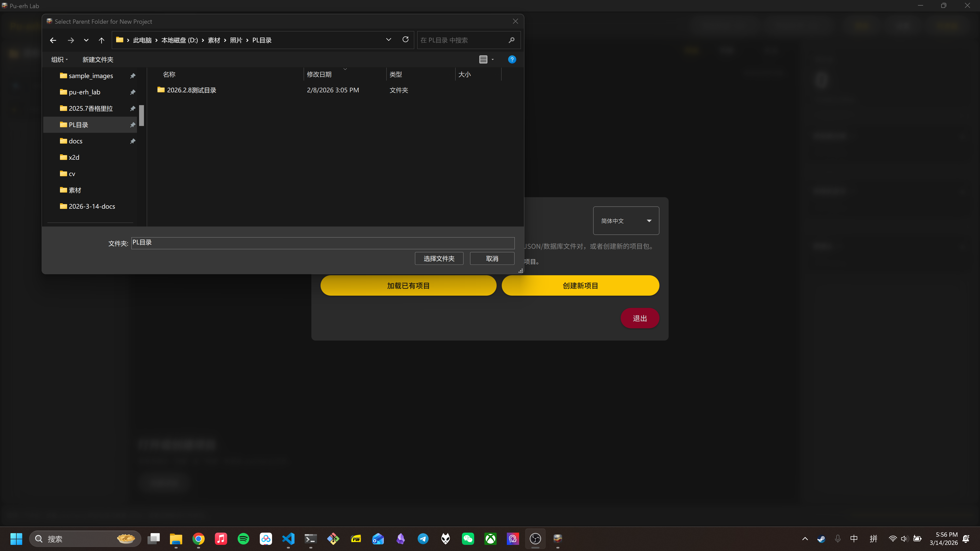Click the back navigation arrow
The image size is (980, 551).
click(x=53, y=40)
